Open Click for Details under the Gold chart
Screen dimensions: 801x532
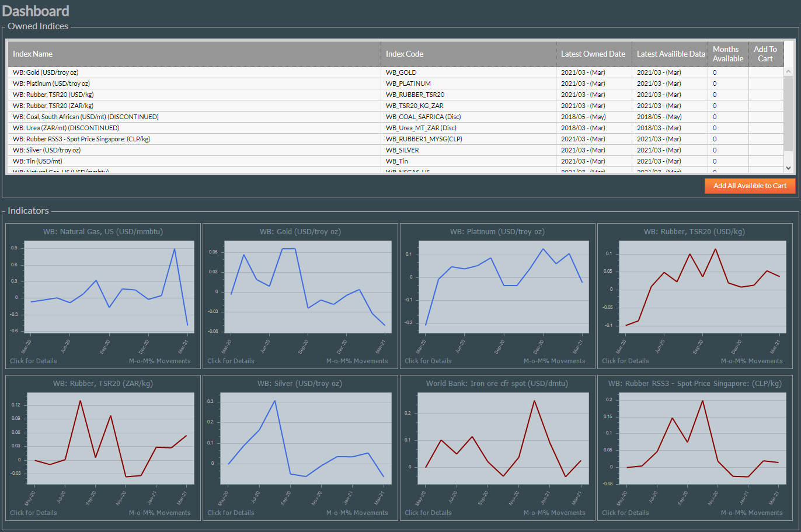(x=230, y=360)
